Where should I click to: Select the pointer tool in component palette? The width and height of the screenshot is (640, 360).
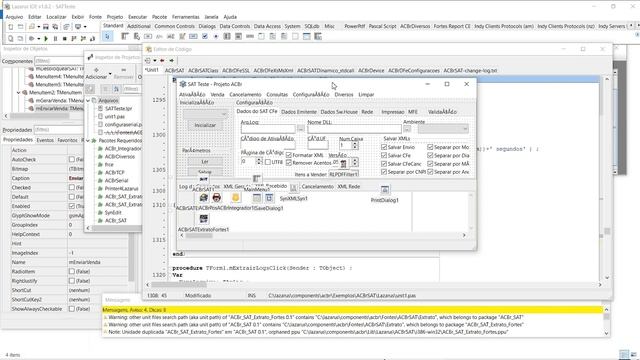(107, 36)
